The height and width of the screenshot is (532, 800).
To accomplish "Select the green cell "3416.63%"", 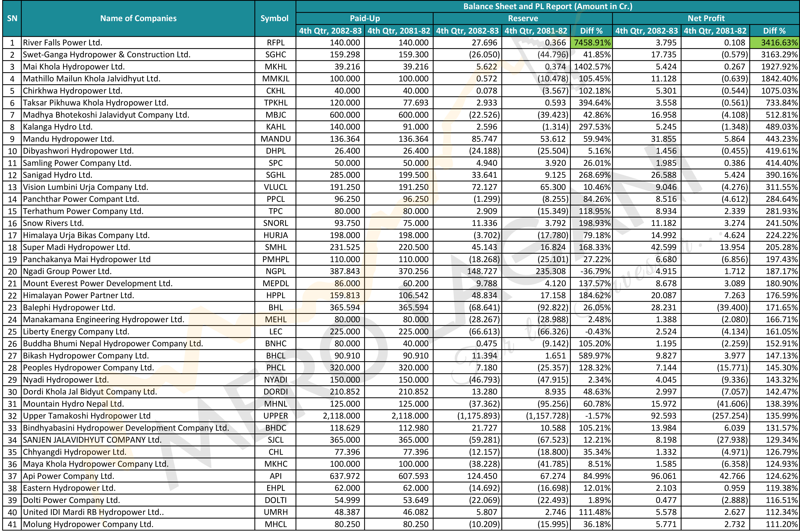I will point(775,43).
